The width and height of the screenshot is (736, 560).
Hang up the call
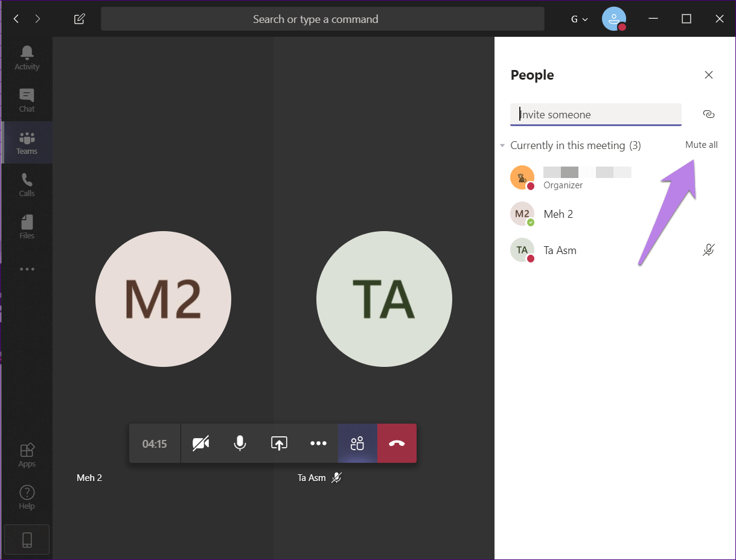coord(397,444)
